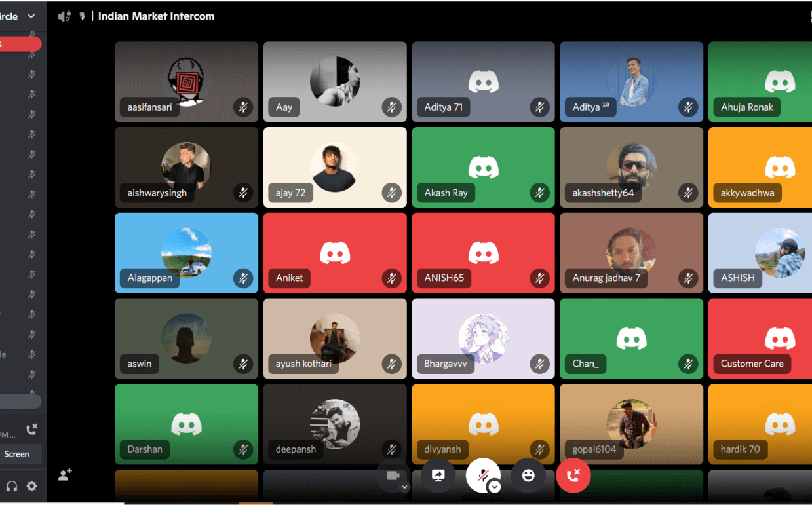The image size is (812, 505).
Task: Click the 'aswin' name label
Action: pos(139,364)
